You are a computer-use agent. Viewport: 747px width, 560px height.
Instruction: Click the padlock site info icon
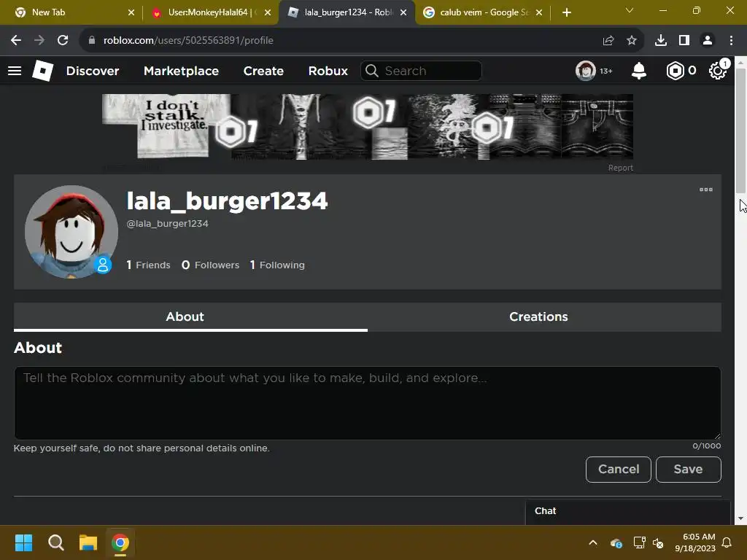click(92, 41)
